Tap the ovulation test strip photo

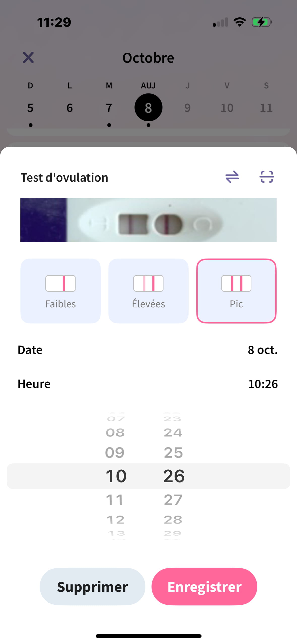(x=148, y=220)
